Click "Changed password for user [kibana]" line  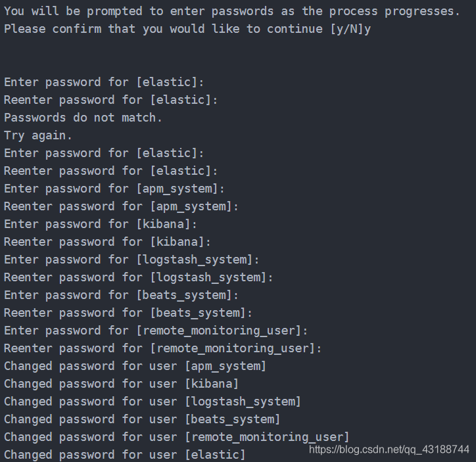pyautogui.click(x=121, y=384)
